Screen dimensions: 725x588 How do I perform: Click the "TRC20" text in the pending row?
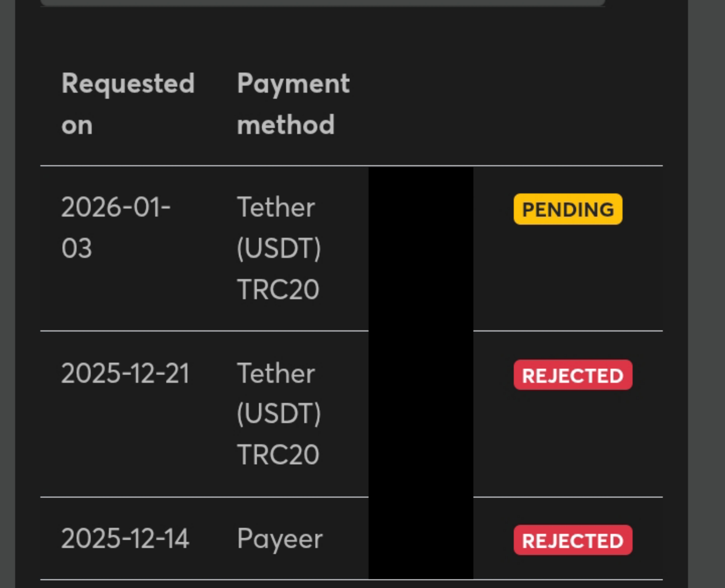coord(278,289)
